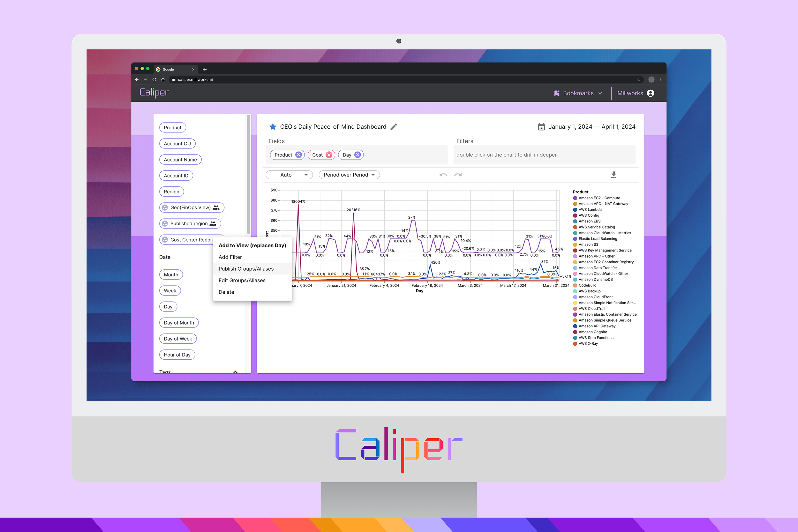Go to browser home icon
Image resolution: width=798 pixels, height=532 pixels.
[163, 79]
